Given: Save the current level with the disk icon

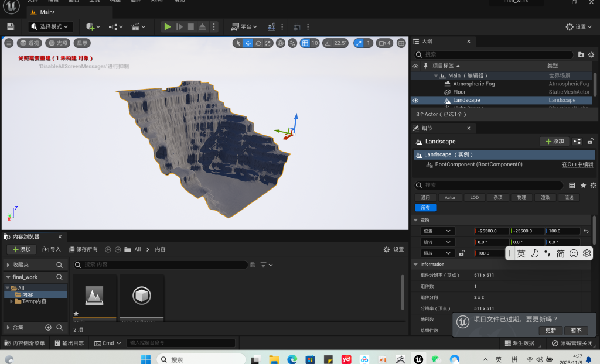Looking at the screenshot, I should point(11,27).
